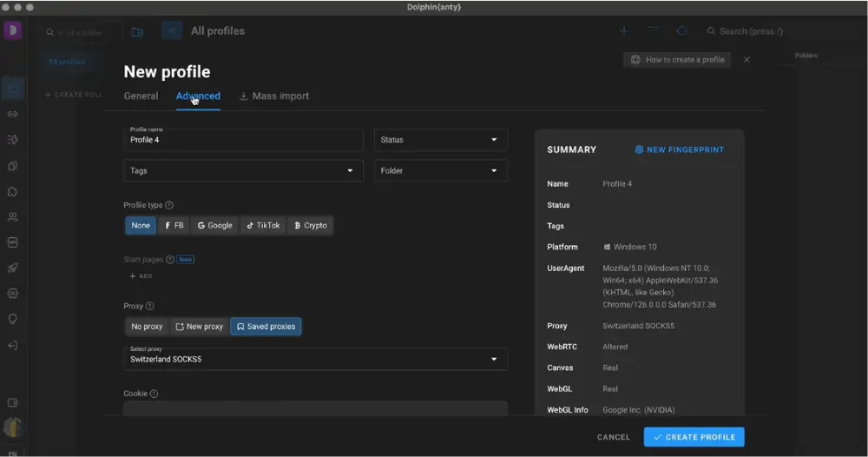Click the lightbulb icon in sidebar

click(x=12, y=319)
